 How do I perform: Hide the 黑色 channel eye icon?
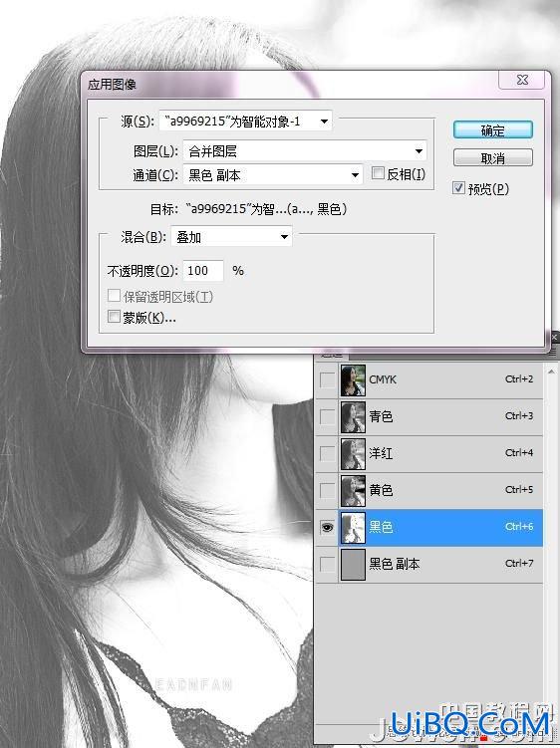click(x=327, y=527)
